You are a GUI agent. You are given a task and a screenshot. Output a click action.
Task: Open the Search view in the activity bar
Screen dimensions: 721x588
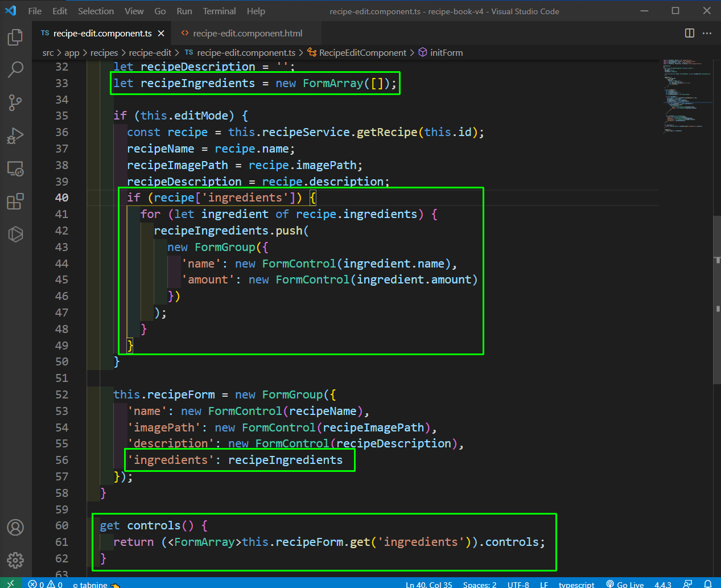click(15, 70)
